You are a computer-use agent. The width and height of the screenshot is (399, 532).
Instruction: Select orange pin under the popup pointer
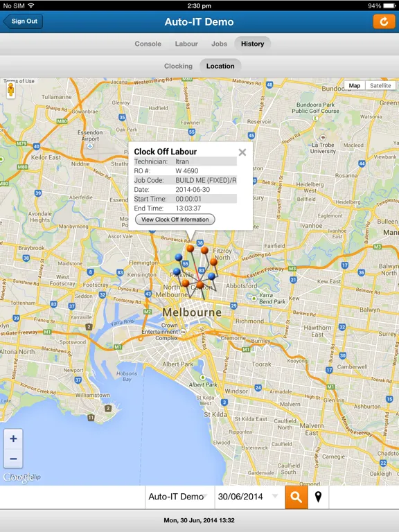tap(190, 249)
